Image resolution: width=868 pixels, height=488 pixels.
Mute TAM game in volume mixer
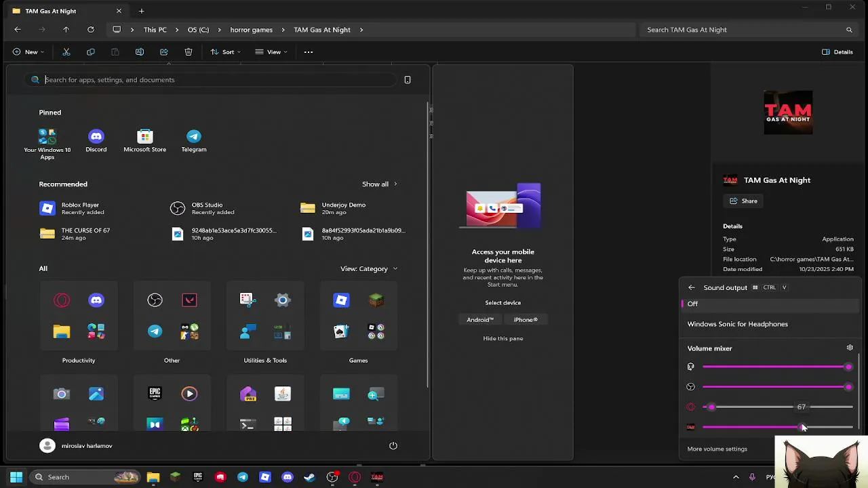tap(690, 427)
